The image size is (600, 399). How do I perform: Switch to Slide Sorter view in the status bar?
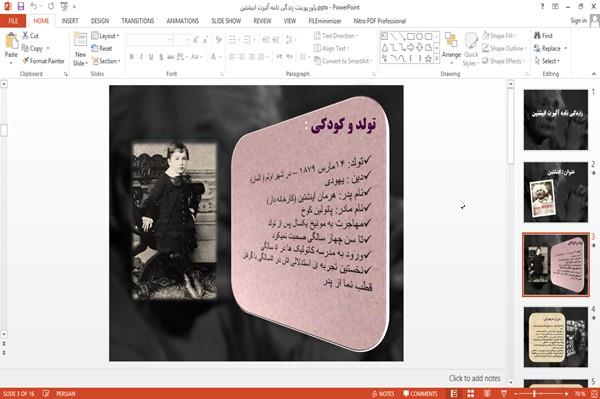(x=470, y=394)
